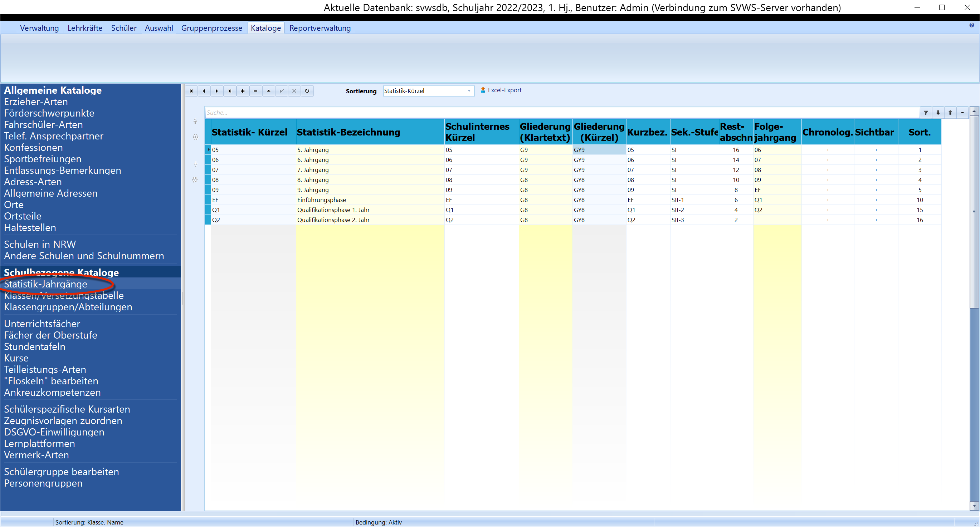Toggle Chronolog. plus for row 05
980x527 pixels.
(828, 150)
